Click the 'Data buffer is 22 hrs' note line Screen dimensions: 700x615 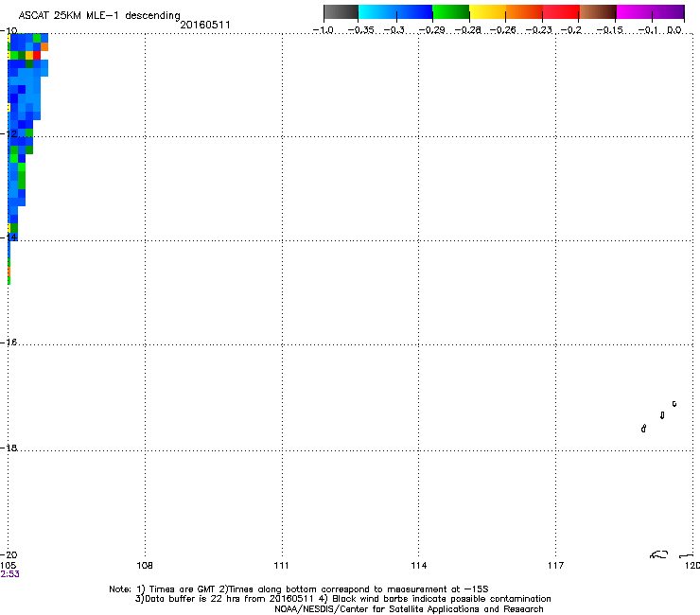342,599
